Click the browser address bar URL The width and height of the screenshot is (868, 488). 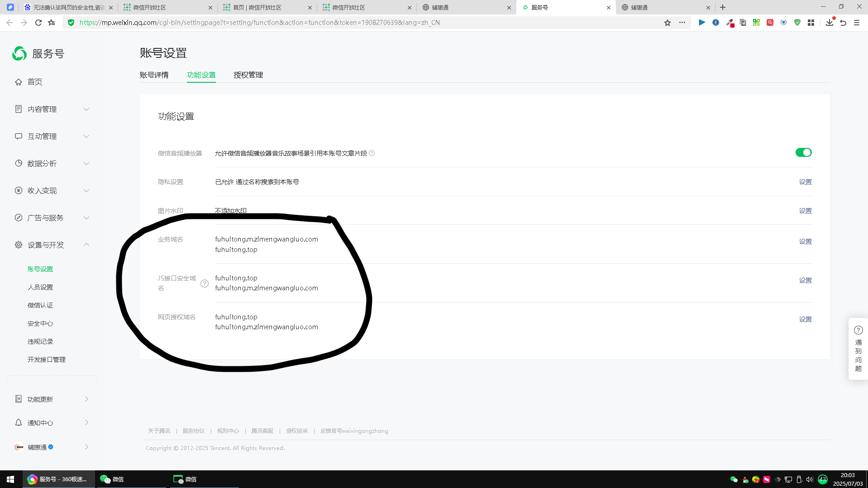(260, 23)
